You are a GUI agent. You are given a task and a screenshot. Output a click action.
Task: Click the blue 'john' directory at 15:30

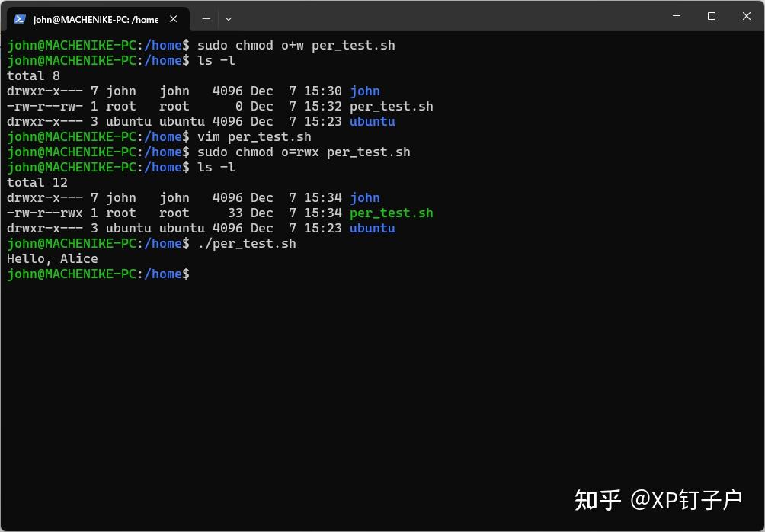coord(365,91)
